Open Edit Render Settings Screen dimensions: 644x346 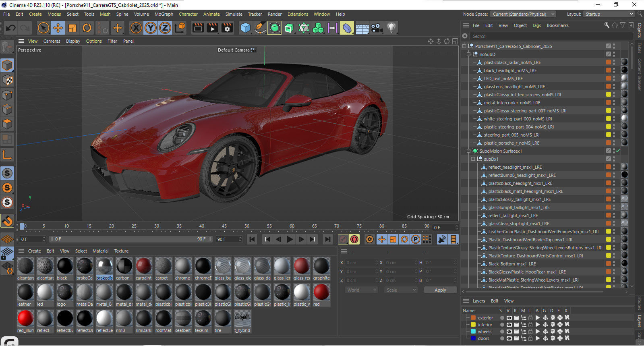tap(228, 28)
